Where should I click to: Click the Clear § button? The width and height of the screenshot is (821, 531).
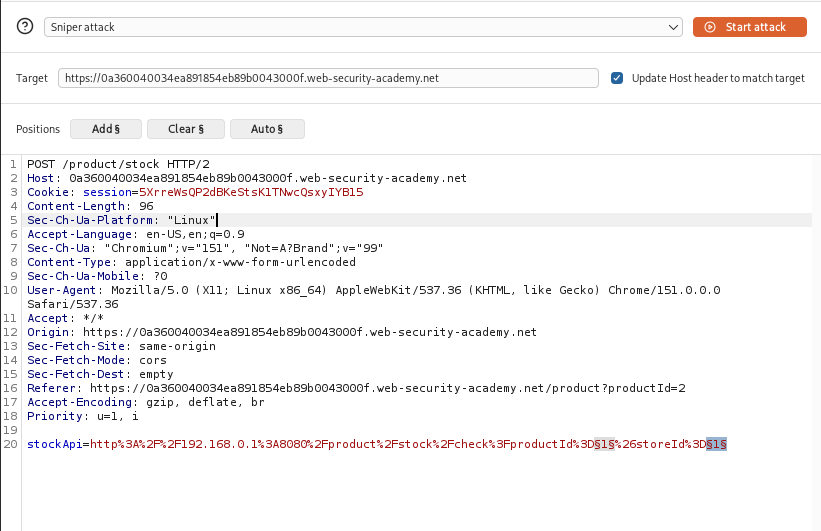click(x=186, y=129)
